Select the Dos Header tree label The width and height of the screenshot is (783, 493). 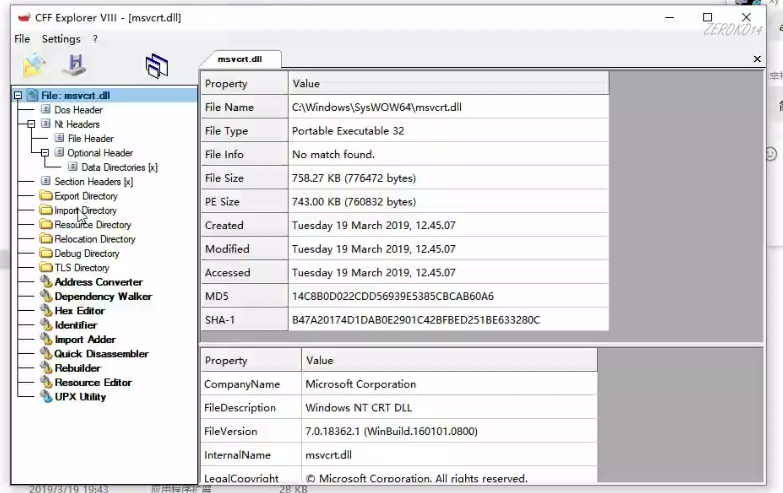click(78, 110)
